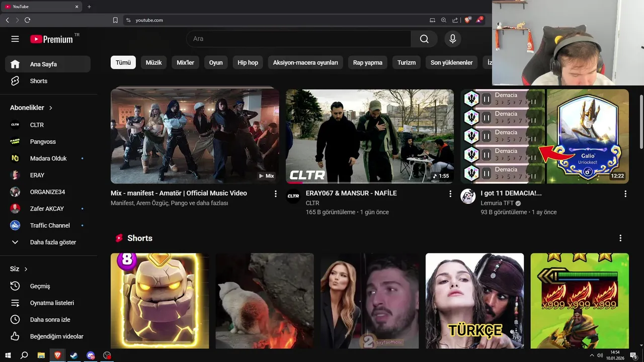Screen dimensions: 644x362
Task: Select Aksiyon-macera oyunları chip
Action: point(305,62)
